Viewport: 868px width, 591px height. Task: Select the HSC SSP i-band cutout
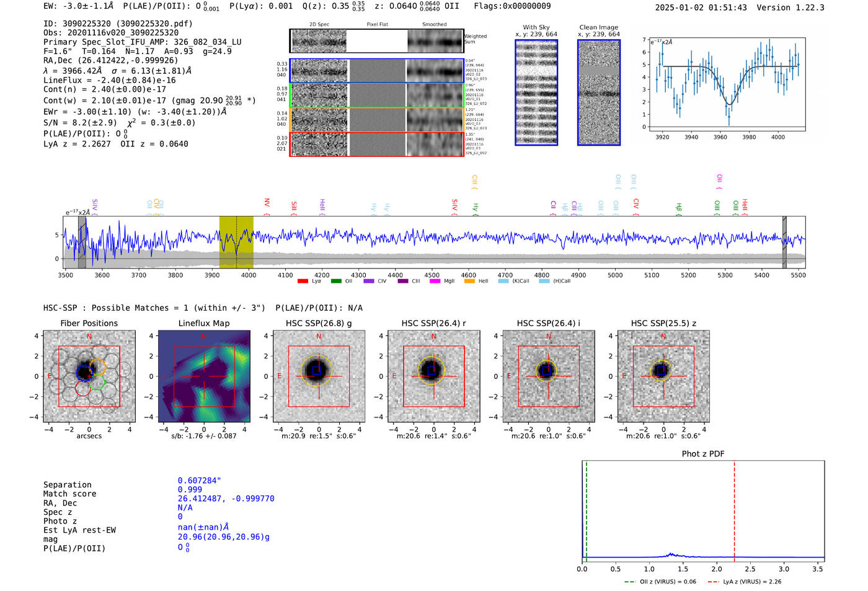click(x=549, y=376)
